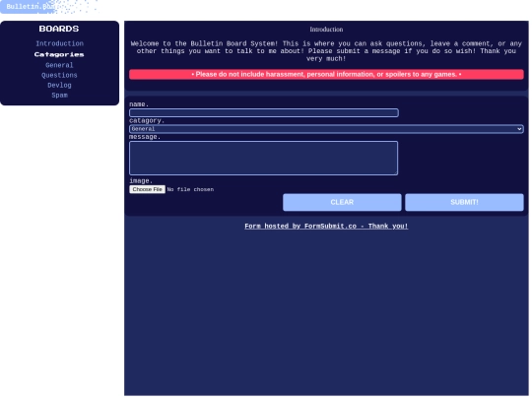Click the BOARDS sidebar heading

59,29
